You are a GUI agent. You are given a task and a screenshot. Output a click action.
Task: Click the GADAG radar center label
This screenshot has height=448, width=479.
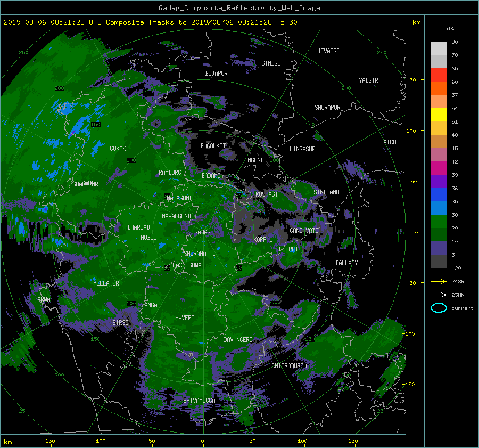202,232
